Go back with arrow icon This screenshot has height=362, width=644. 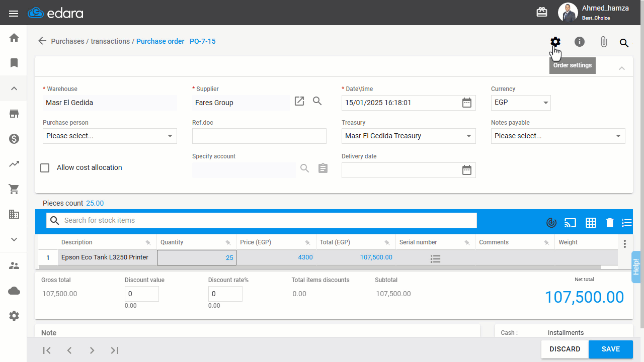[42, 41]
